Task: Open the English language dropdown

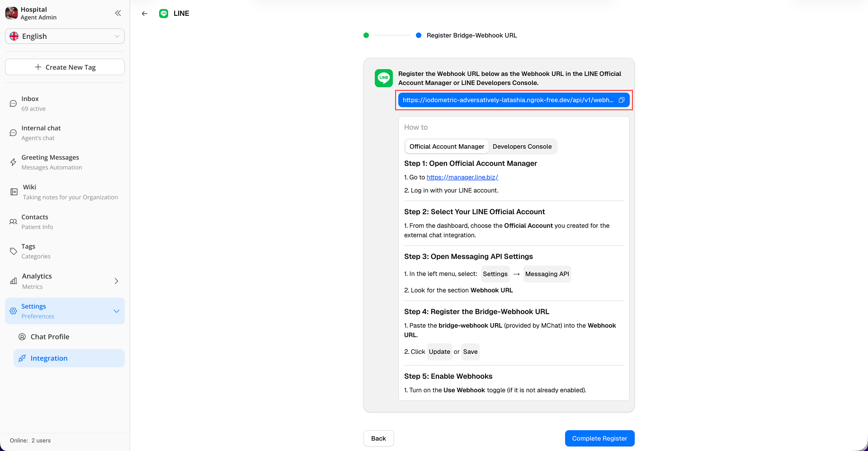Action: pyautogui.click(x=65, y=36)
